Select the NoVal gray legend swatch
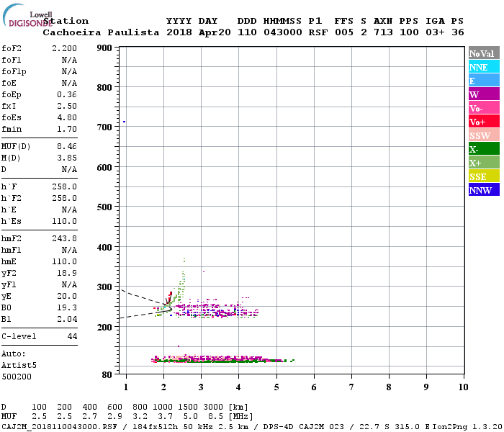 tap(484, 53)
